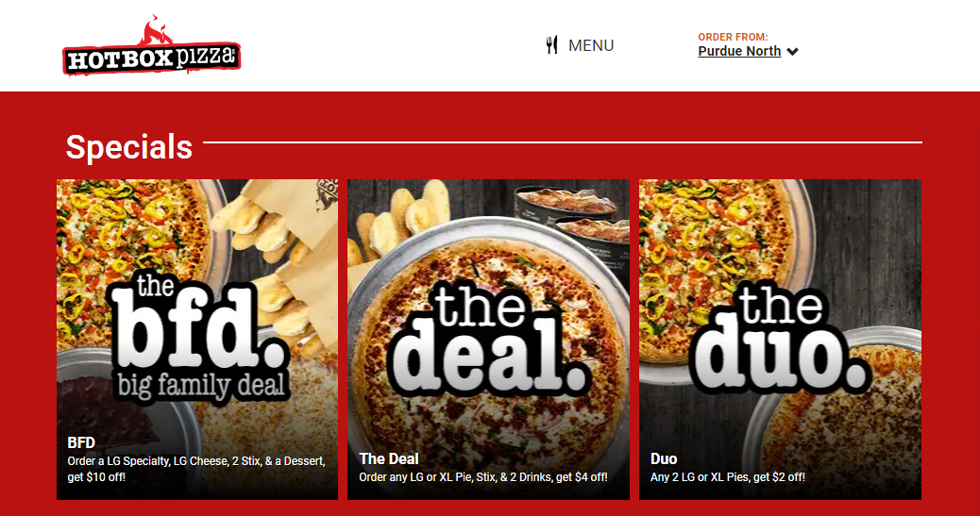
Task: Click the "big family deal" graphic lettering
Action: click(x=202, y=386)
